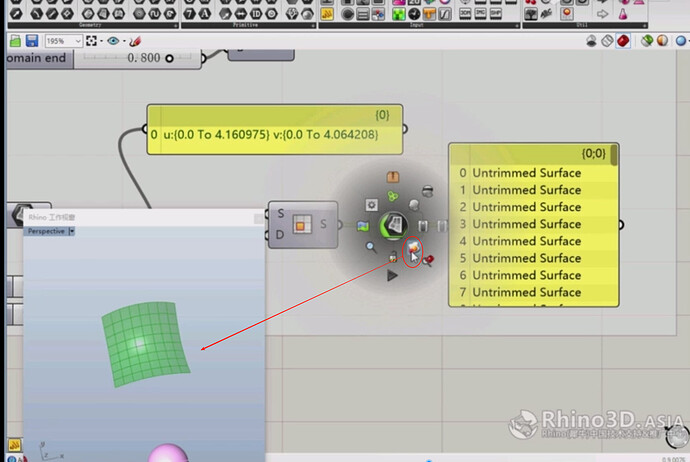Click the Bake icon in radial menu
This screenshot has width=690, height=462.
pos(413,249)
